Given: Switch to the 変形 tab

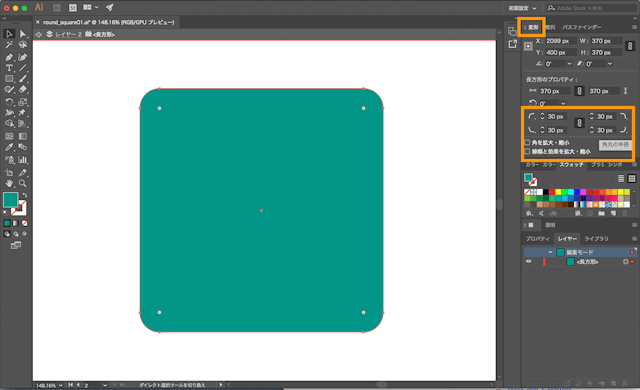Looking at the screenshot, I should (x=533, y=27).
